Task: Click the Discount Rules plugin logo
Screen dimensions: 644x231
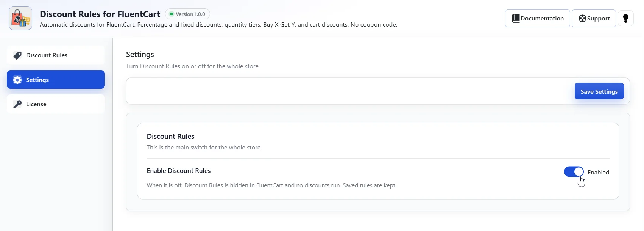Action: 20,18
